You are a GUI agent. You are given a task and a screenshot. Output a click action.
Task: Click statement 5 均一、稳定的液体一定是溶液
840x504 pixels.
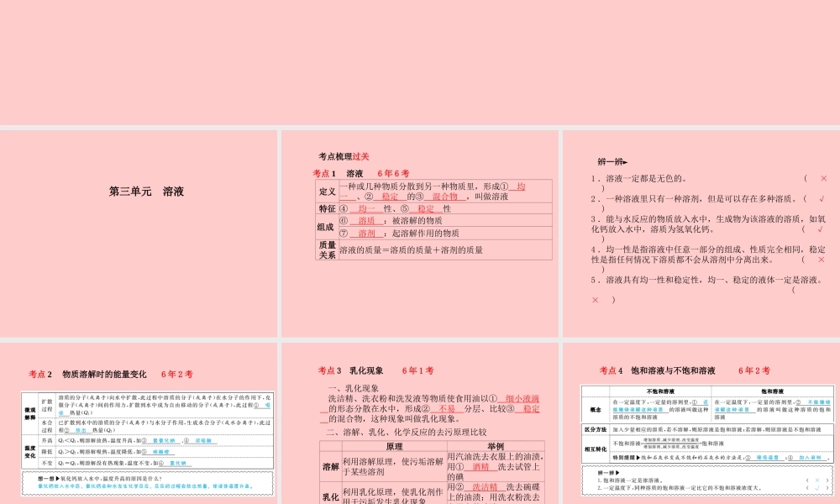click(x=709, y=290)
